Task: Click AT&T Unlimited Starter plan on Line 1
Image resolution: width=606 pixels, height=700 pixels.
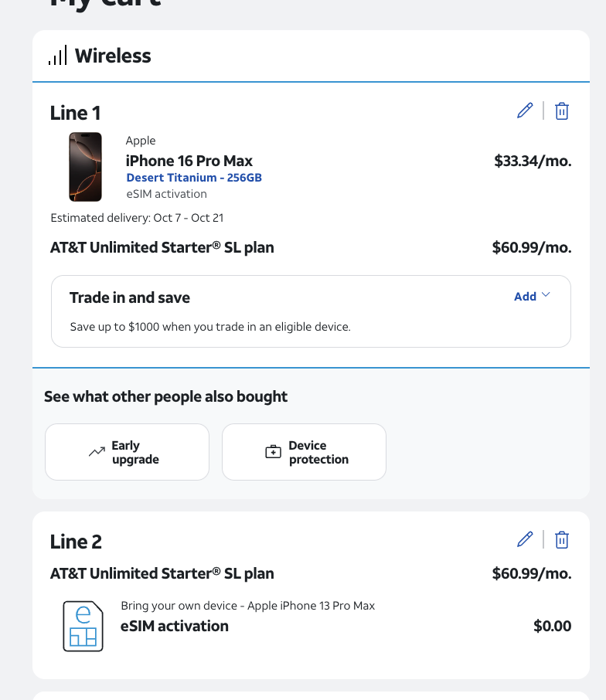Action: point(162,247)
